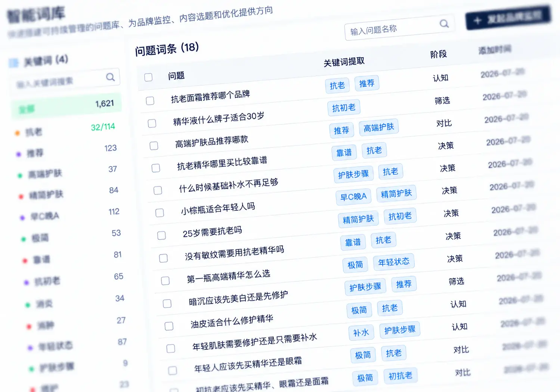560x392 pixels.
Task: Click the 高端护肤 tag in 高端护肤品推荐哪款 row
Action: pos(379,127)
